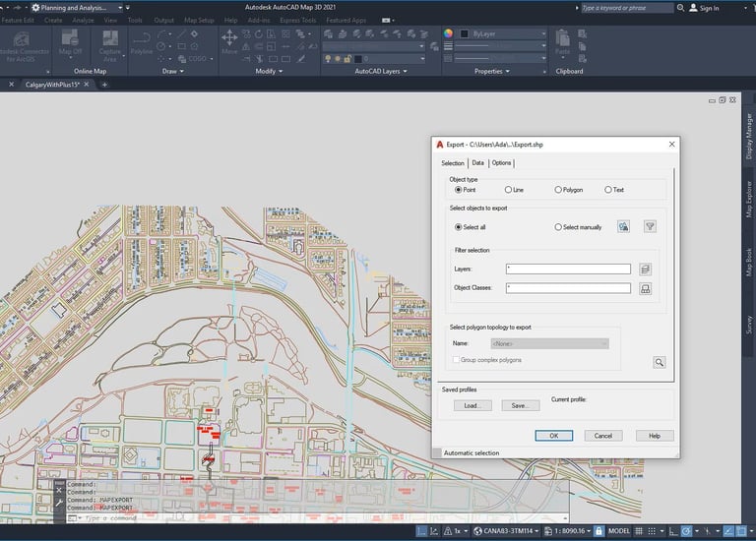Click the Load... profile button
The width and height of the screenshot is (756, 541).
click(472, 405)
